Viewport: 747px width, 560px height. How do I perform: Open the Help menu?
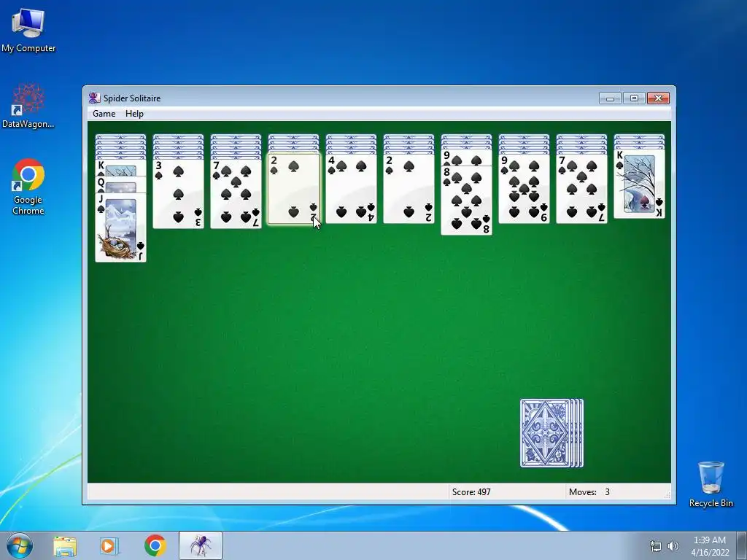(x=134, y=113)
